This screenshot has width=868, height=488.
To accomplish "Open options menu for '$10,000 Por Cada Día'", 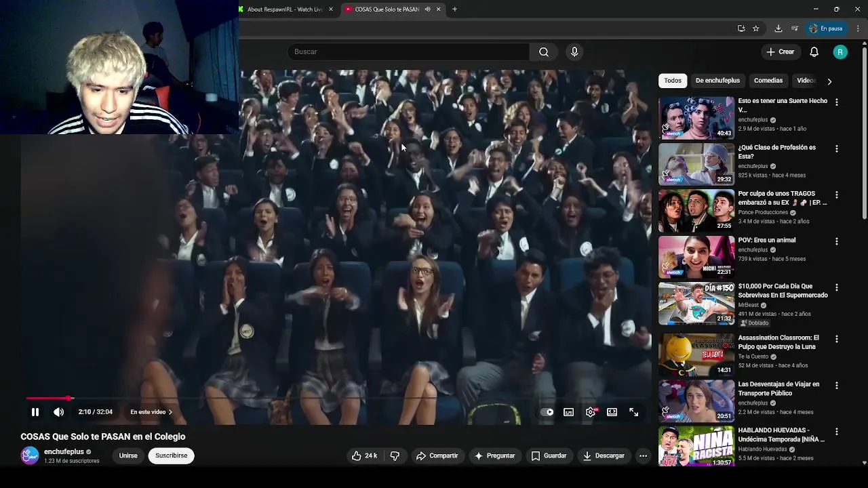I will coord(837,287).
